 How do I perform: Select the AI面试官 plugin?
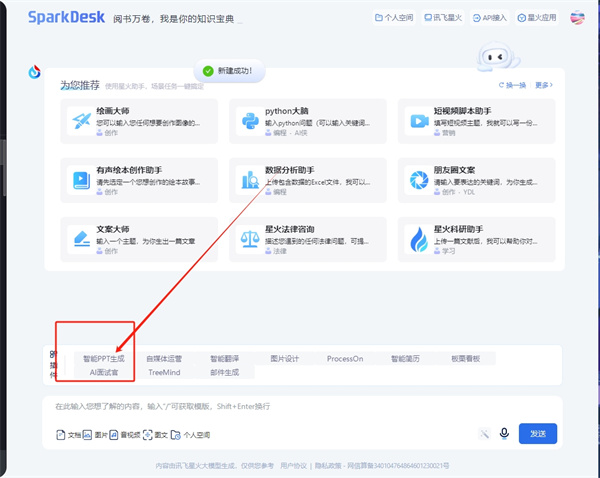click(104, 372)
